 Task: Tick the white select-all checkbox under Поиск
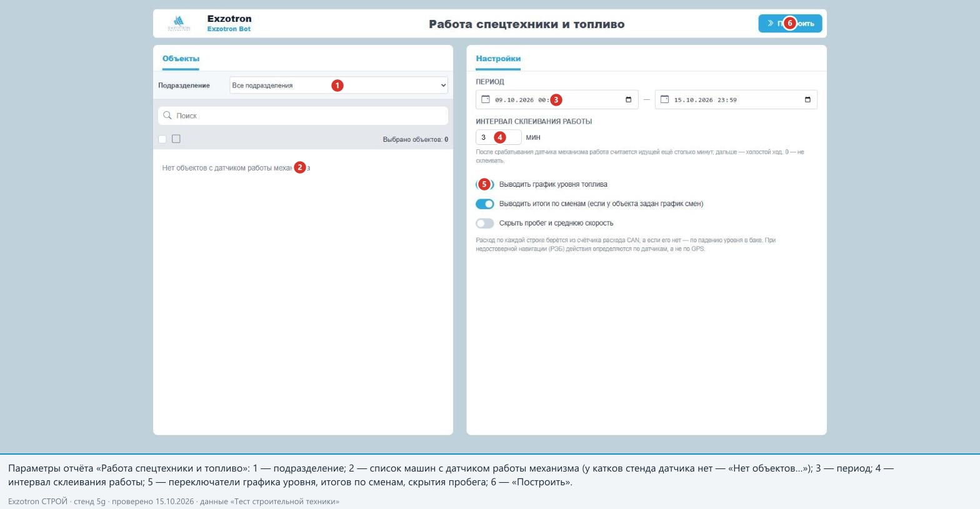pos(162,139)
